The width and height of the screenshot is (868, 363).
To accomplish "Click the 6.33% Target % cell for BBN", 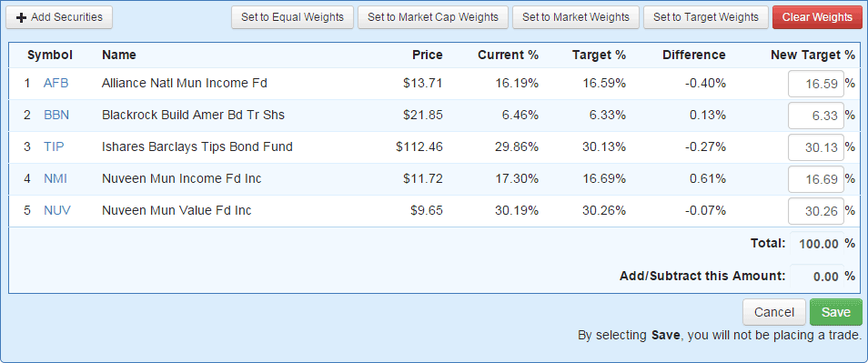I will (x=608, y=116).
